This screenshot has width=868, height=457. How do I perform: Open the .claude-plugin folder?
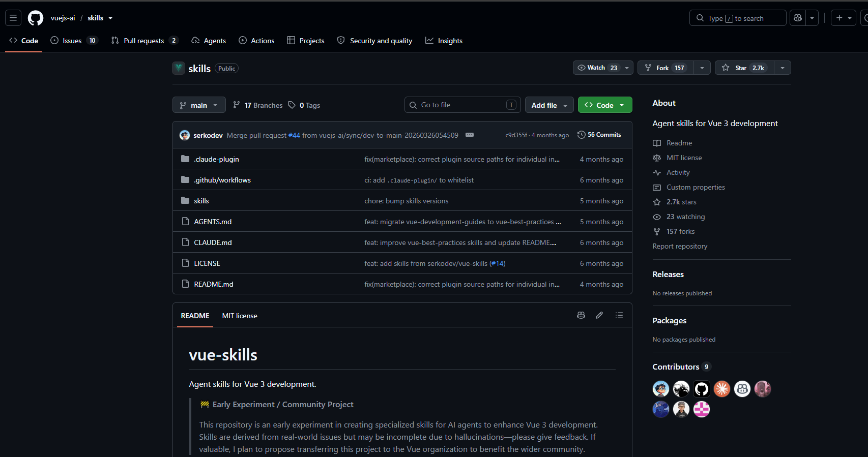(x=216, y=159)
